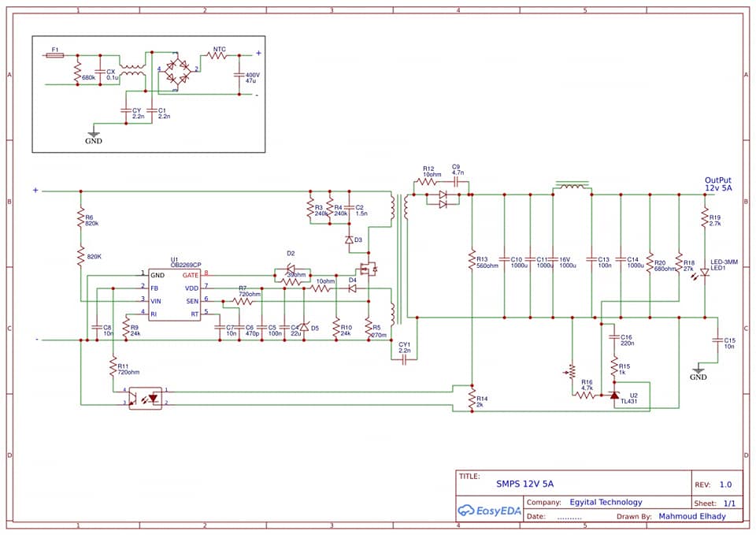This screenshot has height=535, width=756.
Task: Select the D5 zener diode
Action: pos(303,327)
